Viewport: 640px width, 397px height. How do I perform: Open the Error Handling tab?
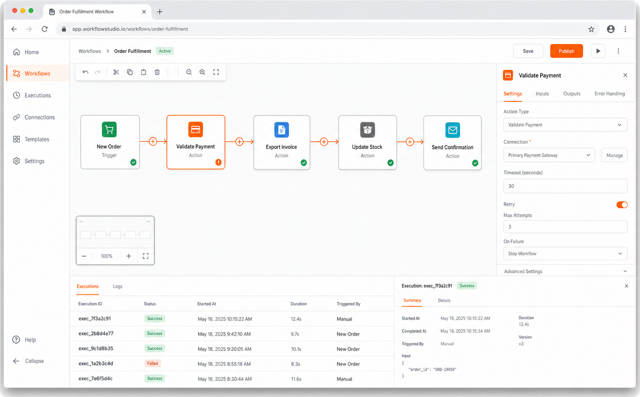(609, 94)
